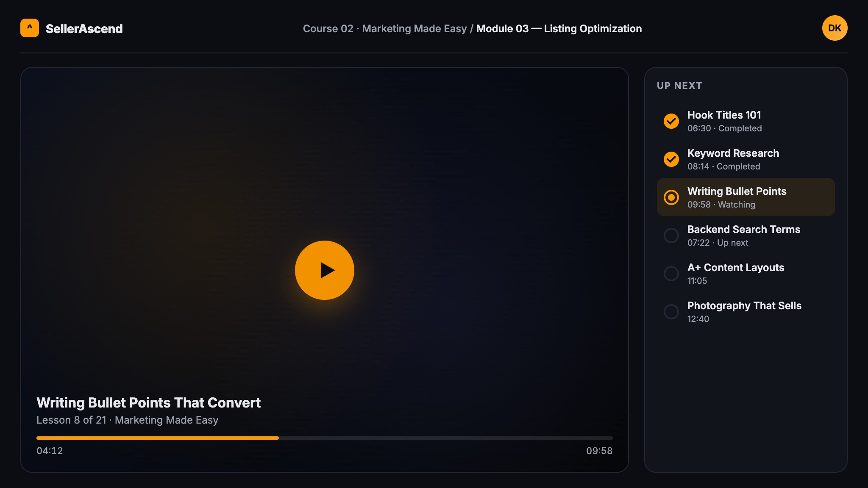
Task: Toggle the Photography That Sells status circle
Action: (x=671, y=312)
